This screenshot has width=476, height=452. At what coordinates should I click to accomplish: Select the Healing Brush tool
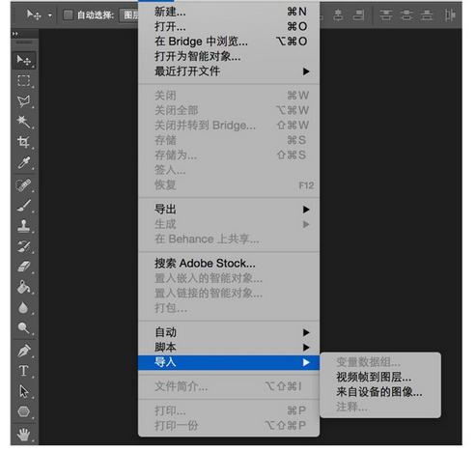(x=24, y=185)
